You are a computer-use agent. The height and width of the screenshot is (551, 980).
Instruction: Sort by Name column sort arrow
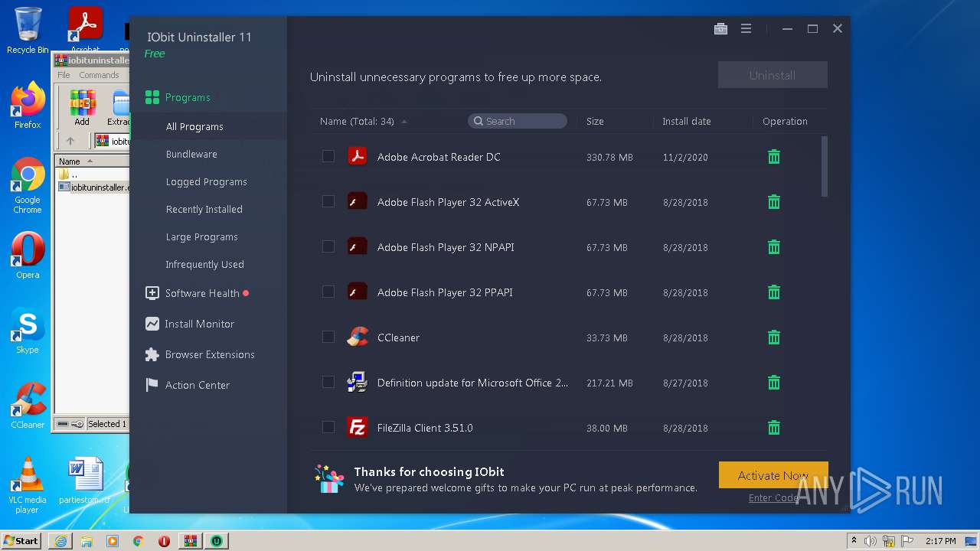(x=404, y=122)
